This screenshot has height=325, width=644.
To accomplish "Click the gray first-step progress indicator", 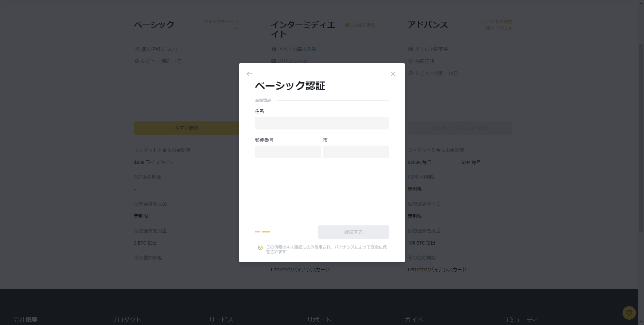I will 258,232.
